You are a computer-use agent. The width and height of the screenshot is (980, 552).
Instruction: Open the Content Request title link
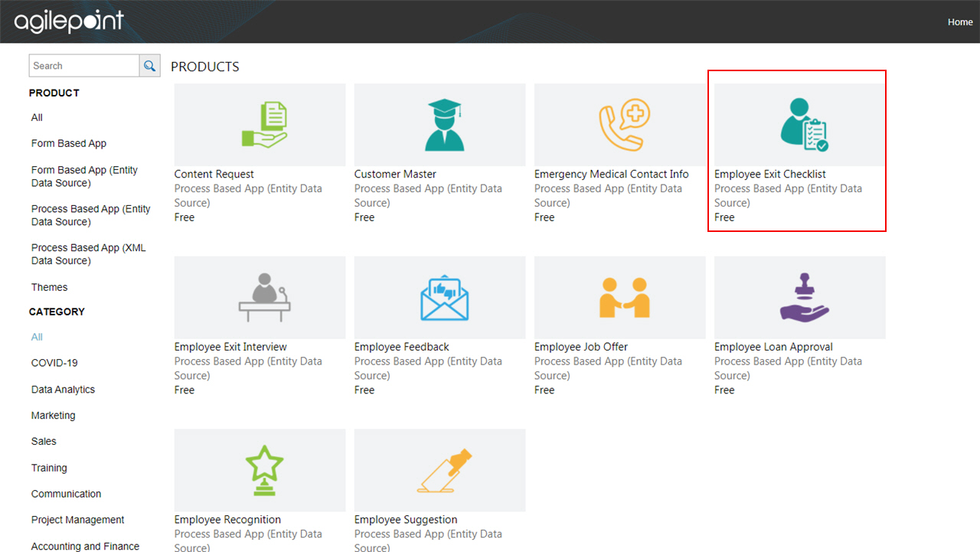(x=214, y=174)
